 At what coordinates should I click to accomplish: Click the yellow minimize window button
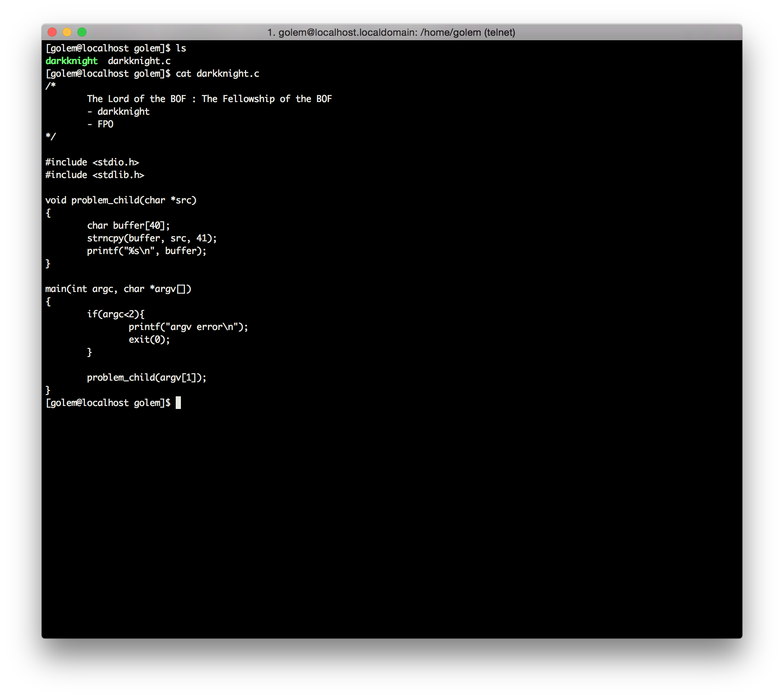67,32
